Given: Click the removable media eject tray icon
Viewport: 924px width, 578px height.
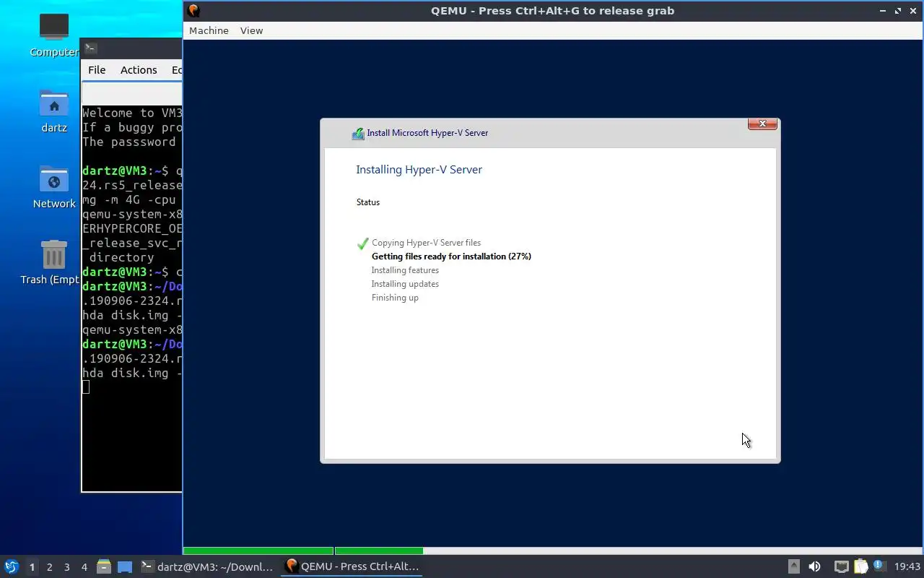Looking at the screenshot, I should pos(793,566).
